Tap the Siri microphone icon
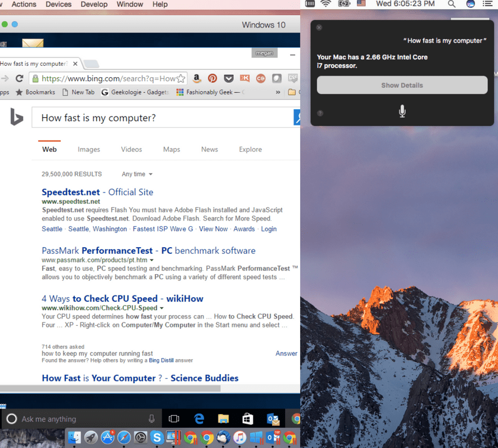Screen dimensions: 498x448 coord(402,111)
